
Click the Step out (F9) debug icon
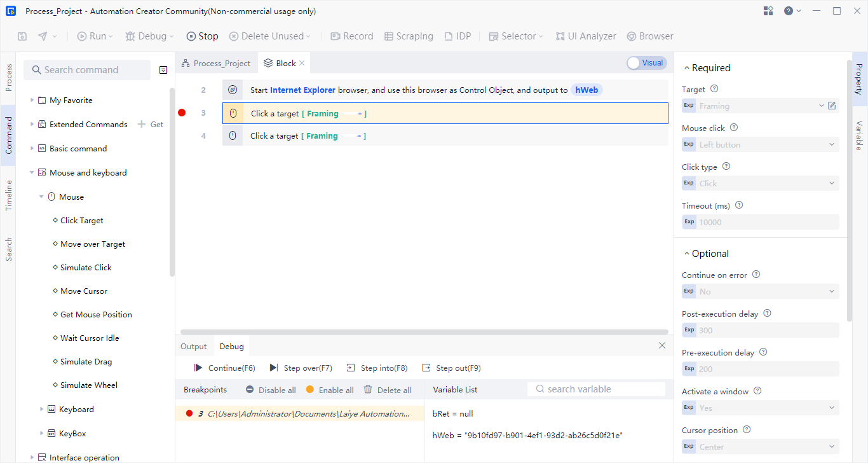[426, 368]
